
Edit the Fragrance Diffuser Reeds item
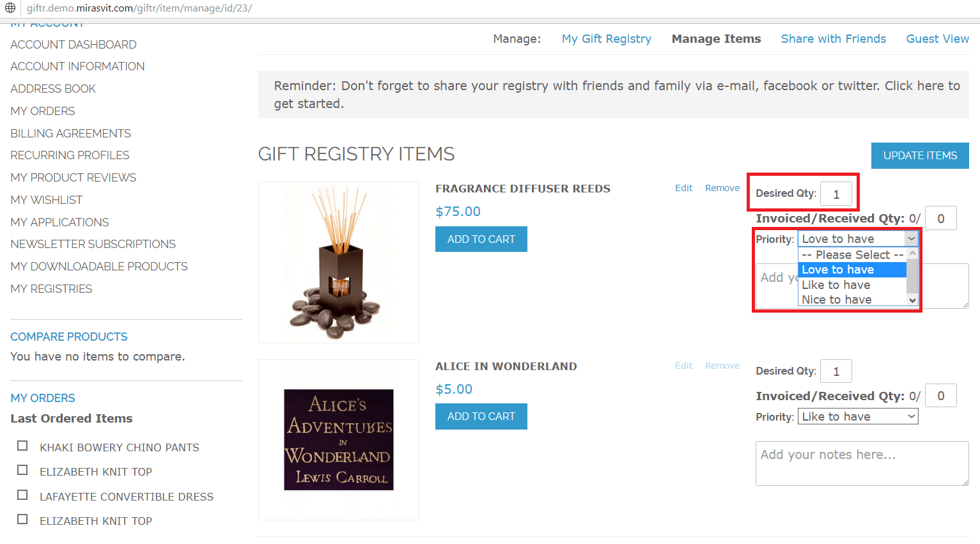pos(683,188)
